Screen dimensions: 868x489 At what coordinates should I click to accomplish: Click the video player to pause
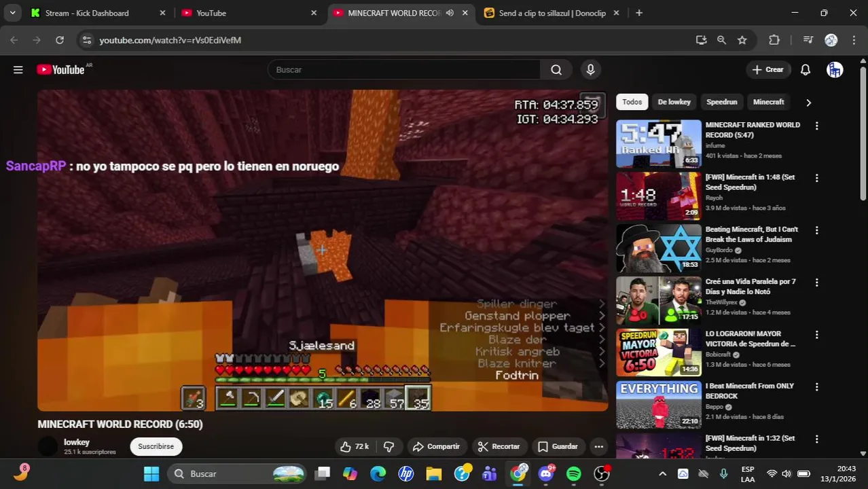[x=323, y=250]
